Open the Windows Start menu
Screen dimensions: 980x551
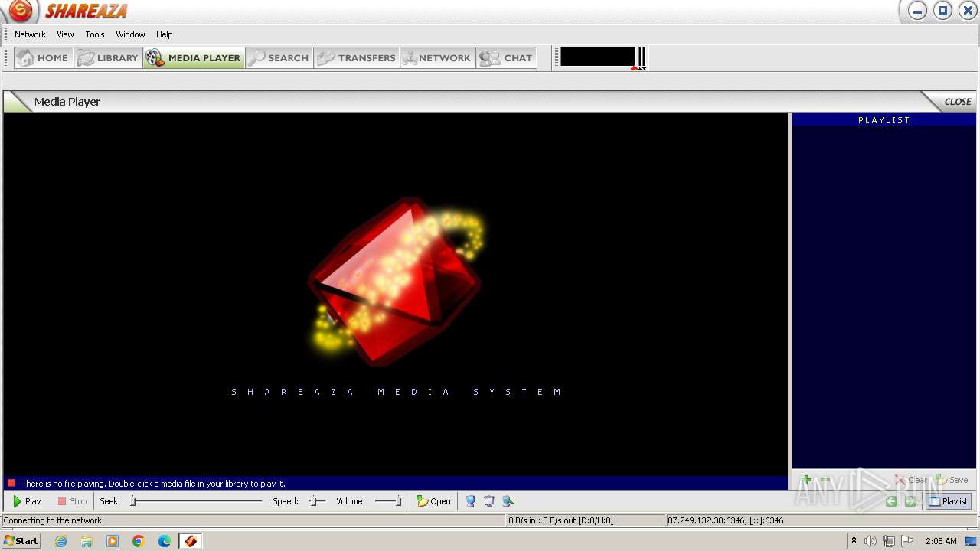pos(21,540)
